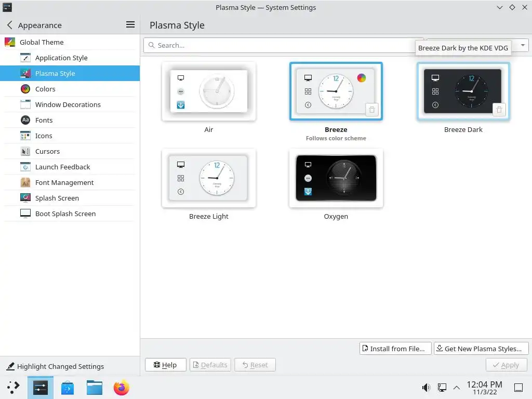
Task: Open Colors settings
Action: (70, 89)
